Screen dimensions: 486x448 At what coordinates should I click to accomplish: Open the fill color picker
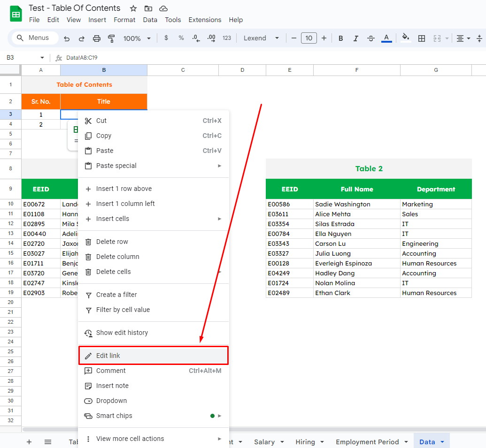coord(406,38)
